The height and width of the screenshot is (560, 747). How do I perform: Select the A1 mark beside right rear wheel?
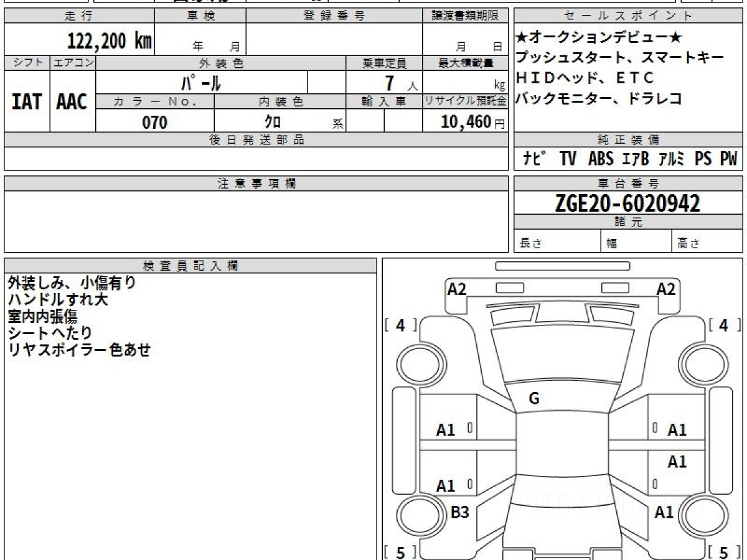coord(664,513)
